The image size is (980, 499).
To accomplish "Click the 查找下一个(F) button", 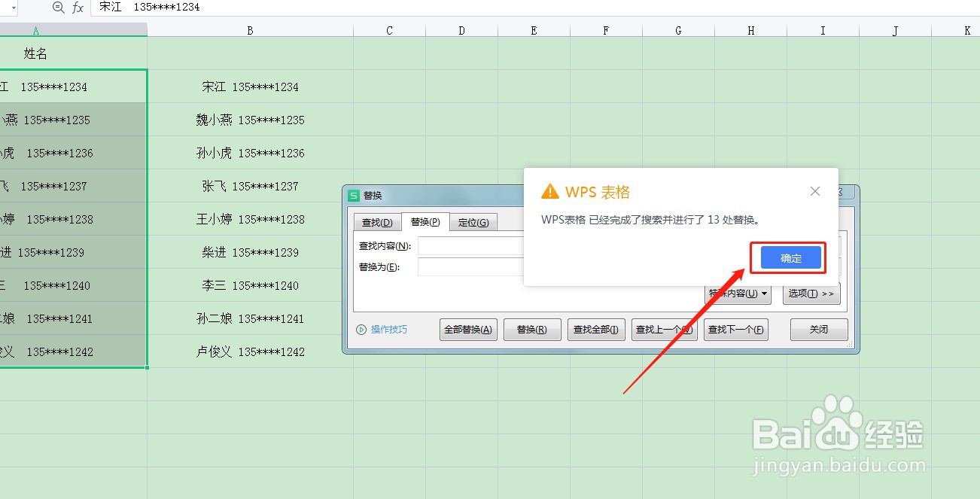I will click(736, 330).
